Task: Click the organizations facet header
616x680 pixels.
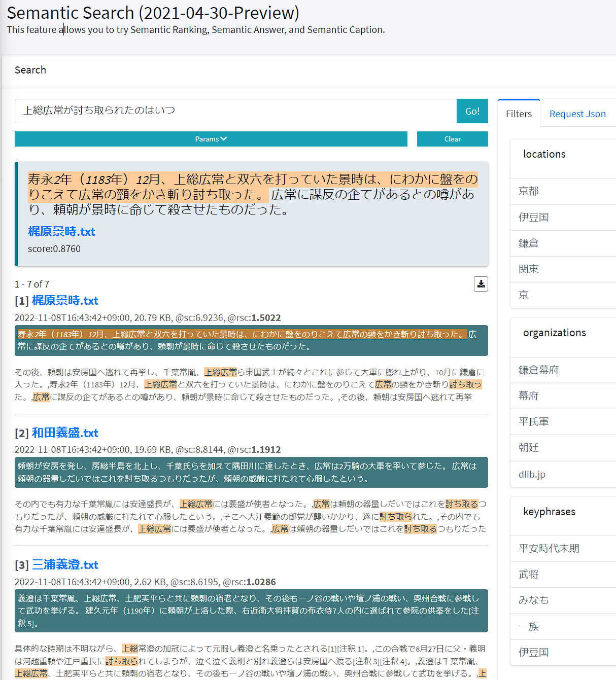Action: point(554,333)
